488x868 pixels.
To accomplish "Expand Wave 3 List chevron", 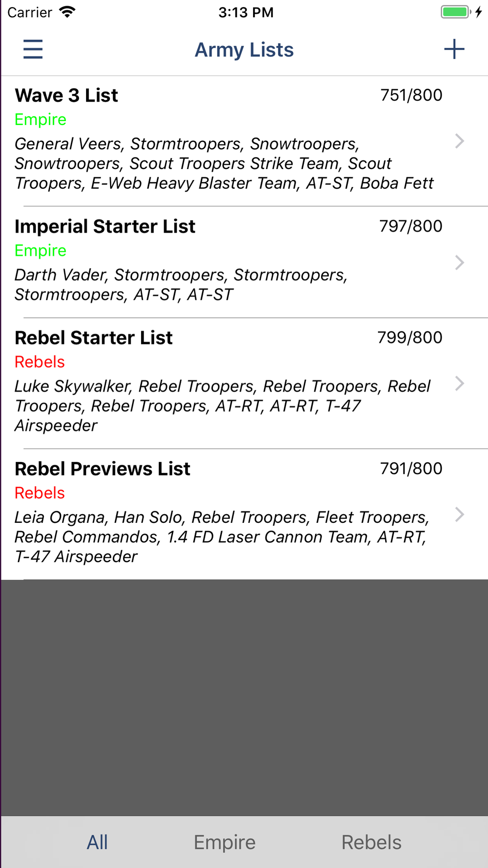I will click(x=459, y=141).
